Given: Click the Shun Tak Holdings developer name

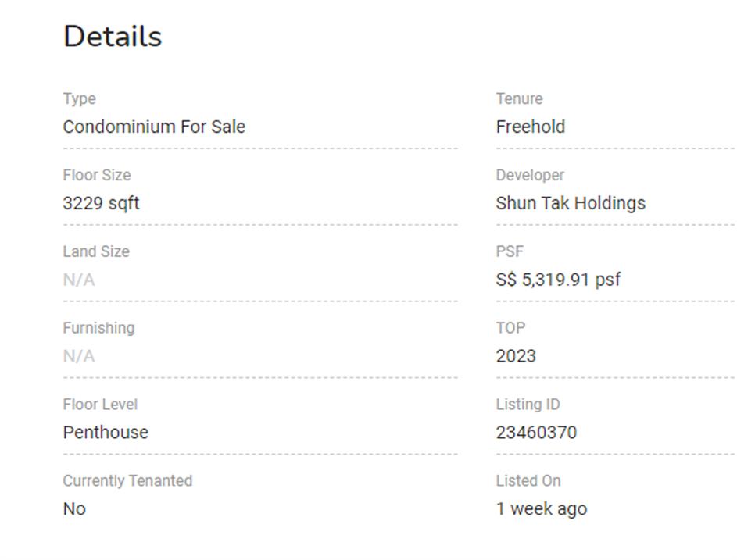Looking at the screenshot, I should [x=571, y=203].
